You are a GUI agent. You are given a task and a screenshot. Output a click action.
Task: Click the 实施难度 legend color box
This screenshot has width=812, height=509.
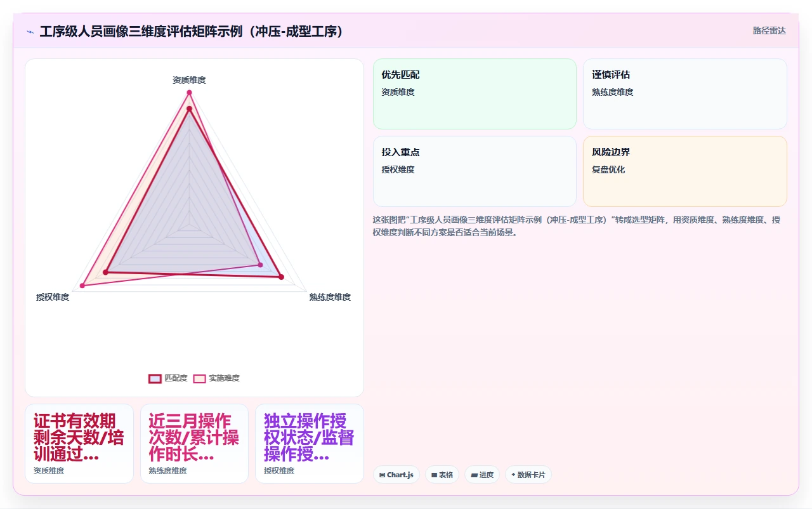pos(199,378)
